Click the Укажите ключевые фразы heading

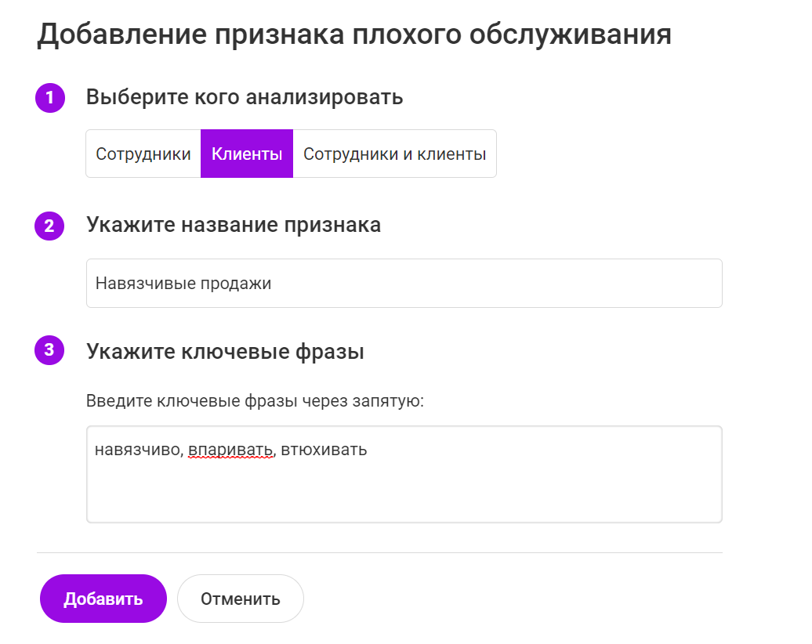click(x=225, y=352)
